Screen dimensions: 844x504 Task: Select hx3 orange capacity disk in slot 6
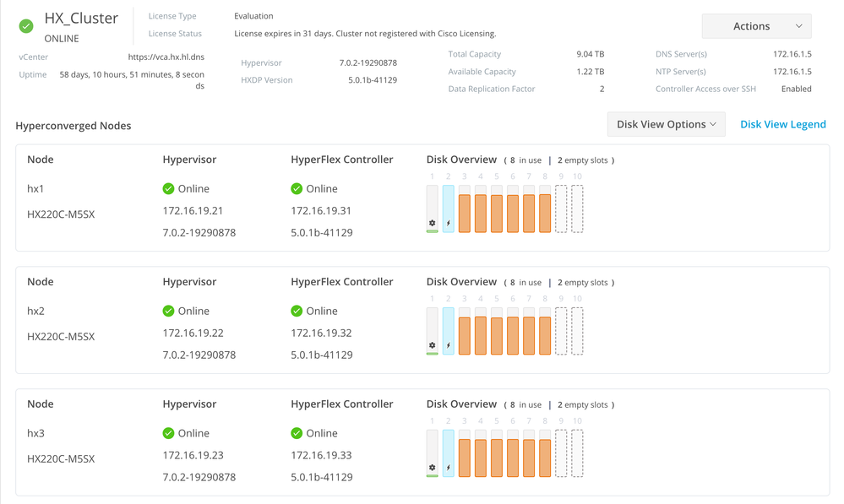point(513,453)
